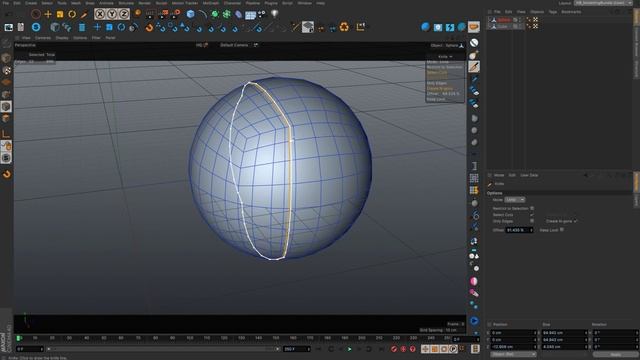
Task: Click the blue circled S icon
Action: (36, 27)
